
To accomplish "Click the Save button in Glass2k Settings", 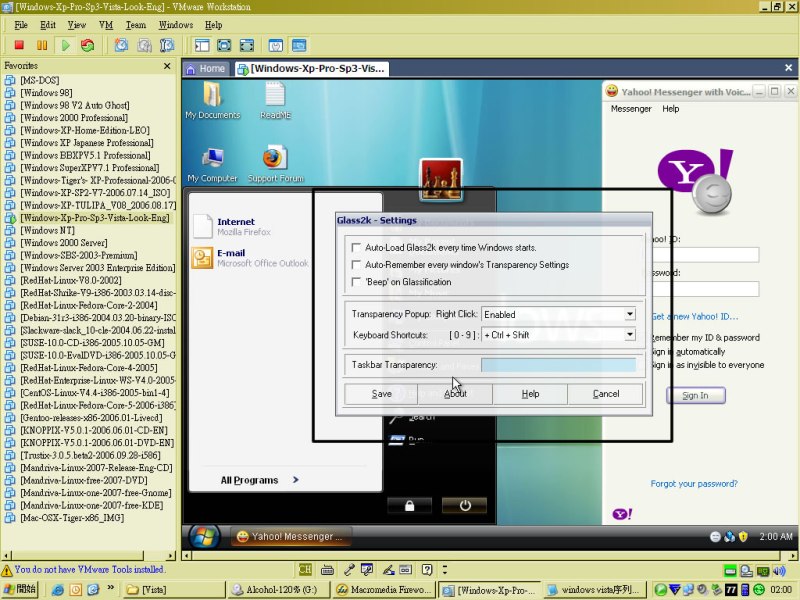I will (x=381, y=394).
